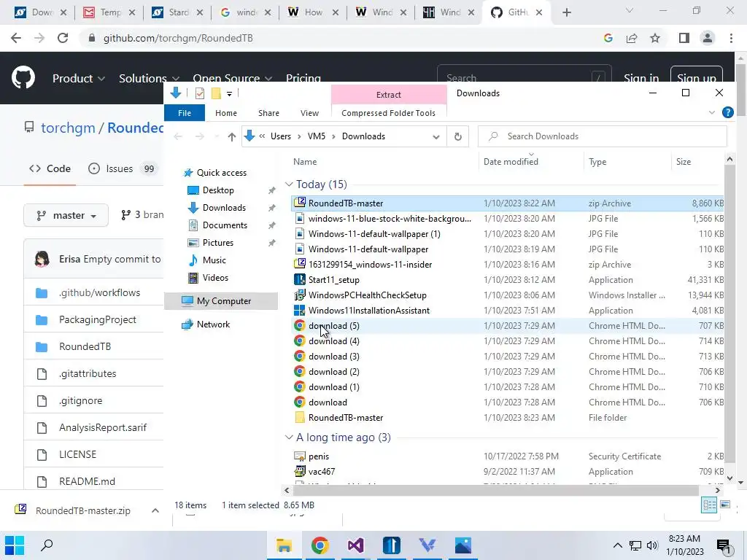Open the Chrome profile avatar
This screenshot has height=560, width=747.
coord(708,38)
